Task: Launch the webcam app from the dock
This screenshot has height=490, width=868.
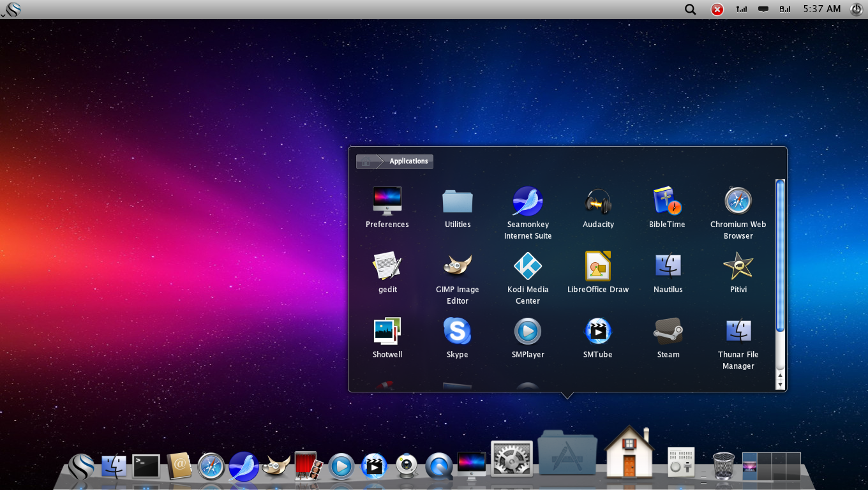Action: coord(407,466)
